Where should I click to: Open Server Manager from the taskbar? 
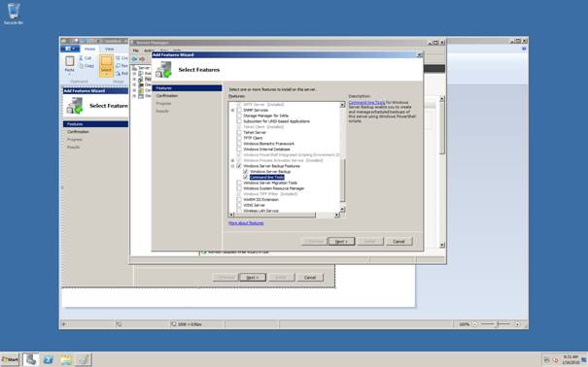coord(31,360)
